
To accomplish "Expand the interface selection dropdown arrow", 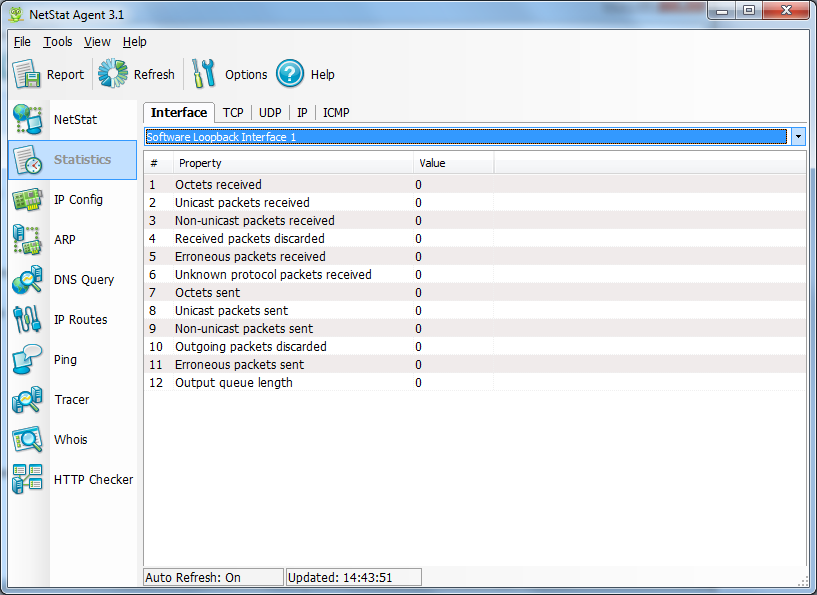I will pos(798,137).
